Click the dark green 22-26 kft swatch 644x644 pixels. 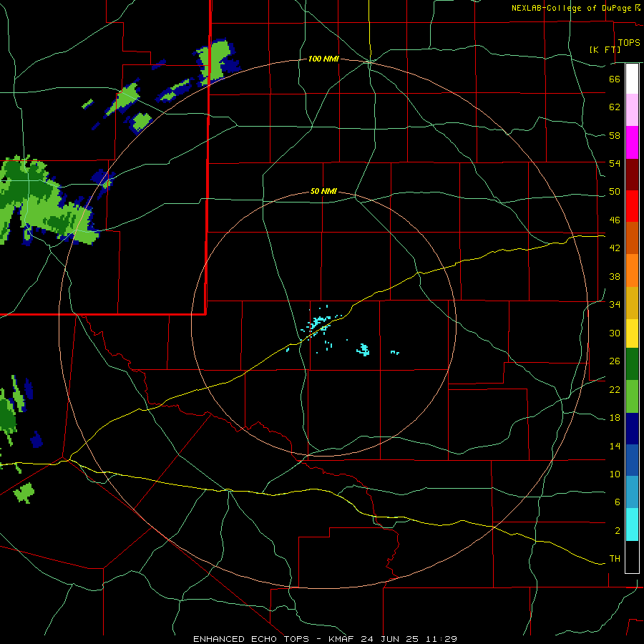click(632, 364)
